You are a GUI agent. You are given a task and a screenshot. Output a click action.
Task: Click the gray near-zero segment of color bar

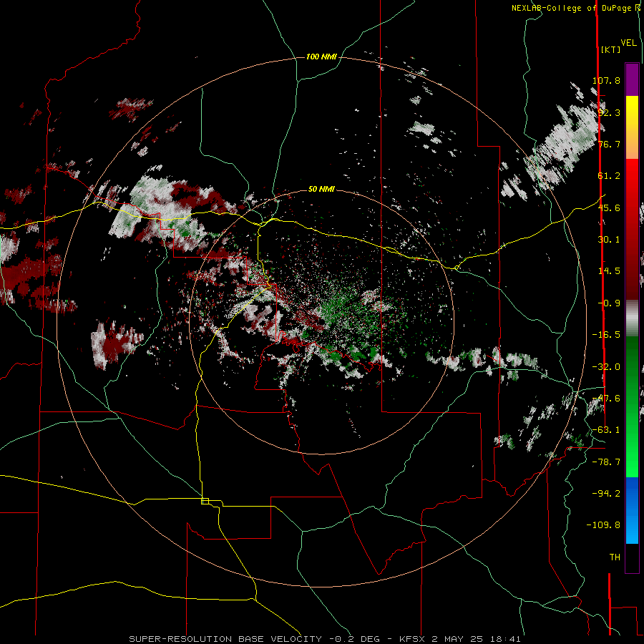tap(632, 317)
